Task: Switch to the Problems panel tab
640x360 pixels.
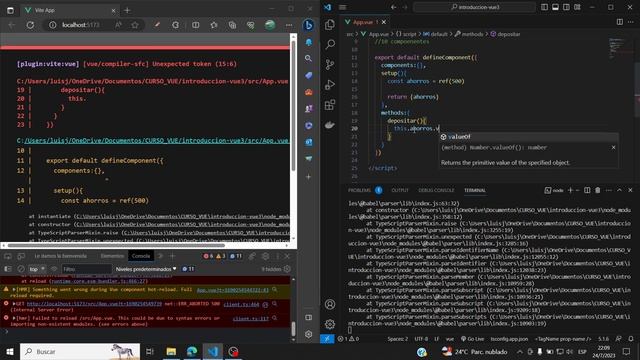Action: click(x=359, y=190)
